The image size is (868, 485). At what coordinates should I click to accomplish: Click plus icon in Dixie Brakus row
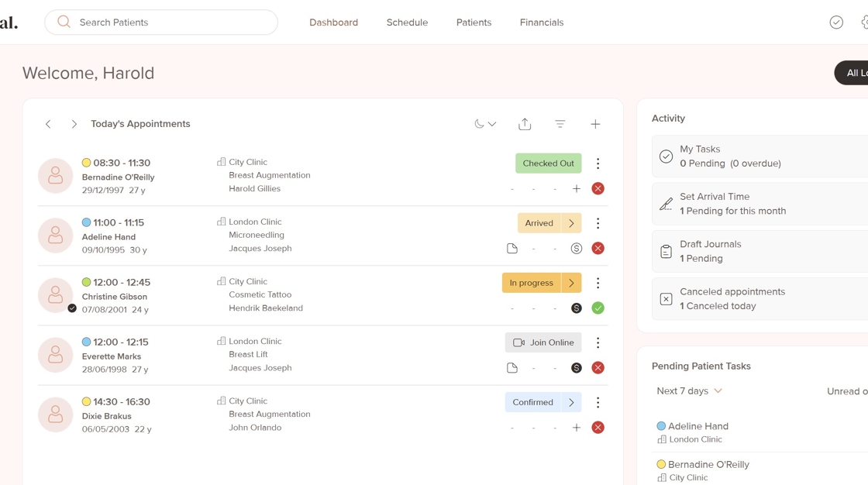click(577, 428)
